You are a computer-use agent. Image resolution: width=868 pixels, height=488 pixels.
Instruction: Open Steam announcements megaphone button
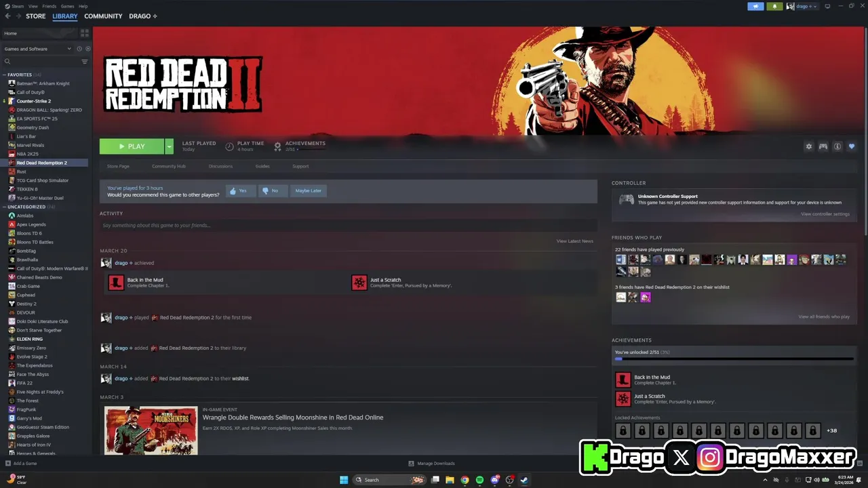coord(755,6)
